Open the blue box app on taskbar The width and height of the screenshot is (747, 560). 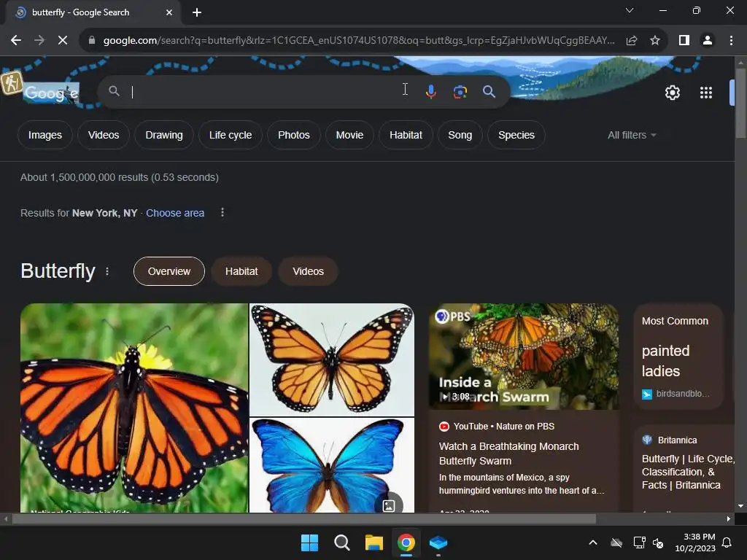click(438, 542)
